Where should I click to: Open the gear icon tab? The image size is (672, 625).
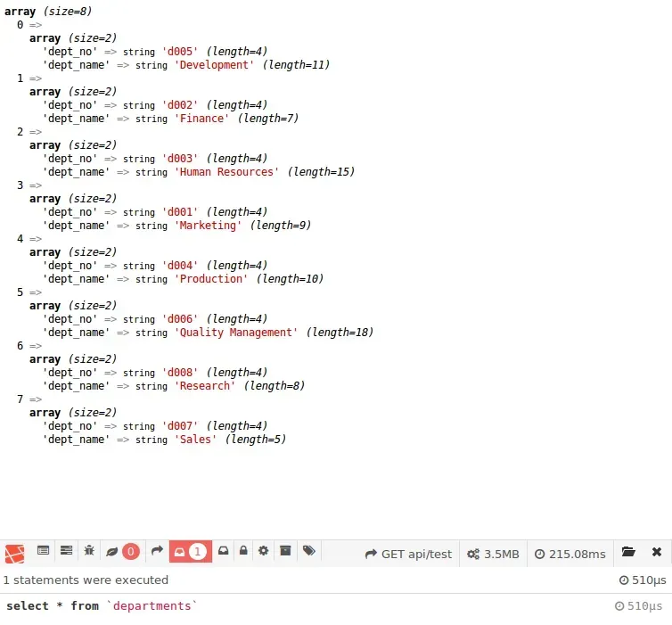tap(264, 550)
